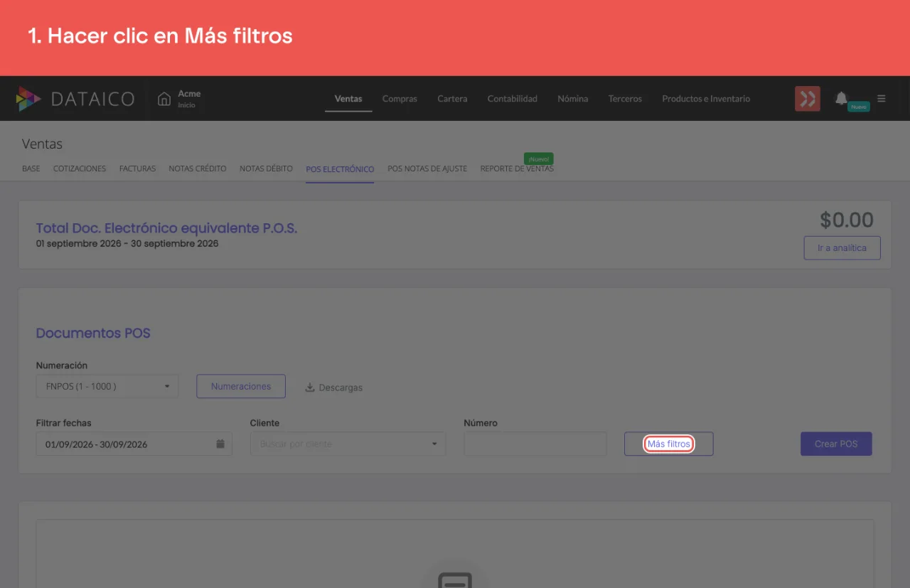Click the Descargas link
The width and height of the screenshot is (910, 588).
pos(341,387)
